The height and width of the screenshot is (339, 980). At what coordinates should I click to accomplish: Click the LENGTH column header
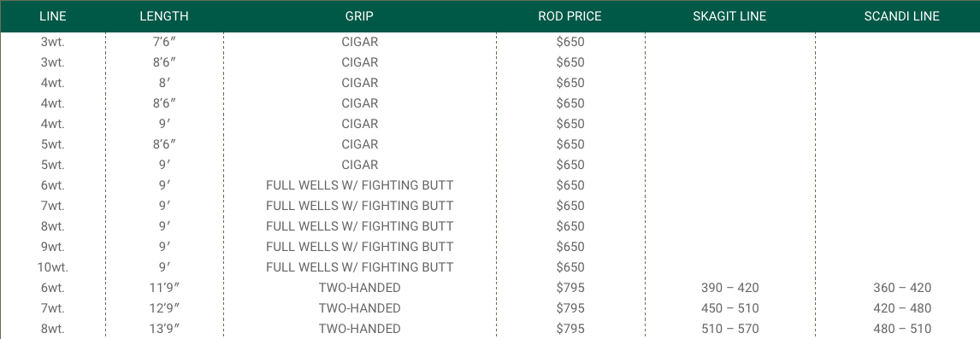coord(164,17)
